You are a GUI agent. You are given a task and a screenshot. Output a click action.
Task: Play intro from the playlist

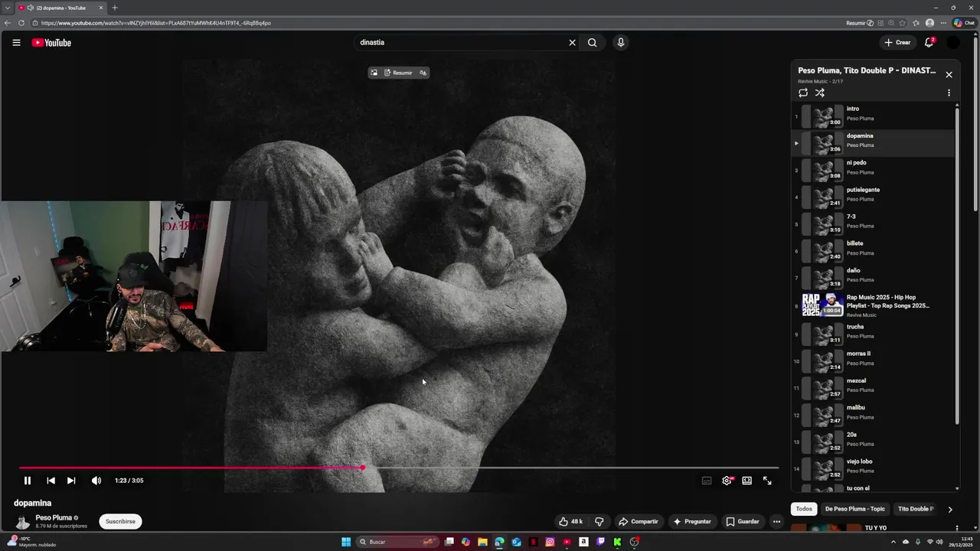[873, 116]
